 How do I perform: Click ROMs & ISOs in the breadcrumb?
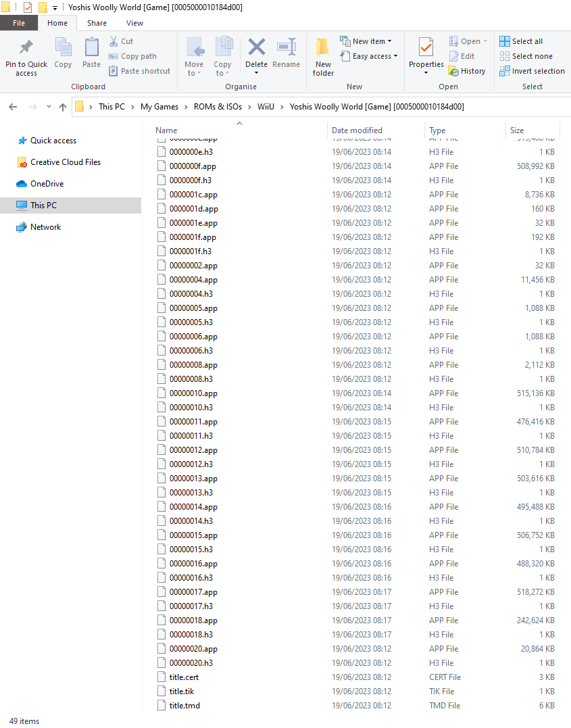click(218, 107)
